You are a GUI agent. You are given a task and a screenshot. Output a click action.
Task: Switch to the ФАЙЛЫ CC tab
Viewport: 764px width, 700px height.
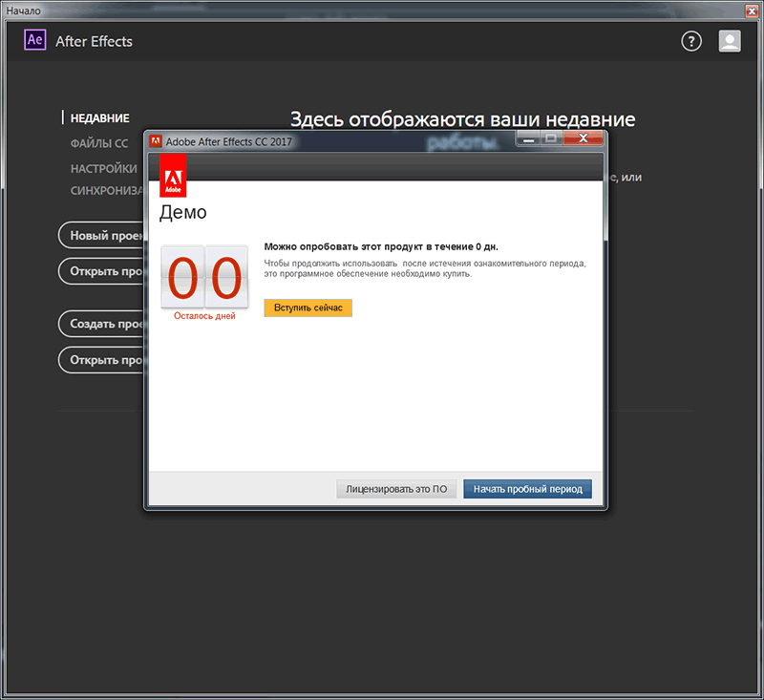99,143
